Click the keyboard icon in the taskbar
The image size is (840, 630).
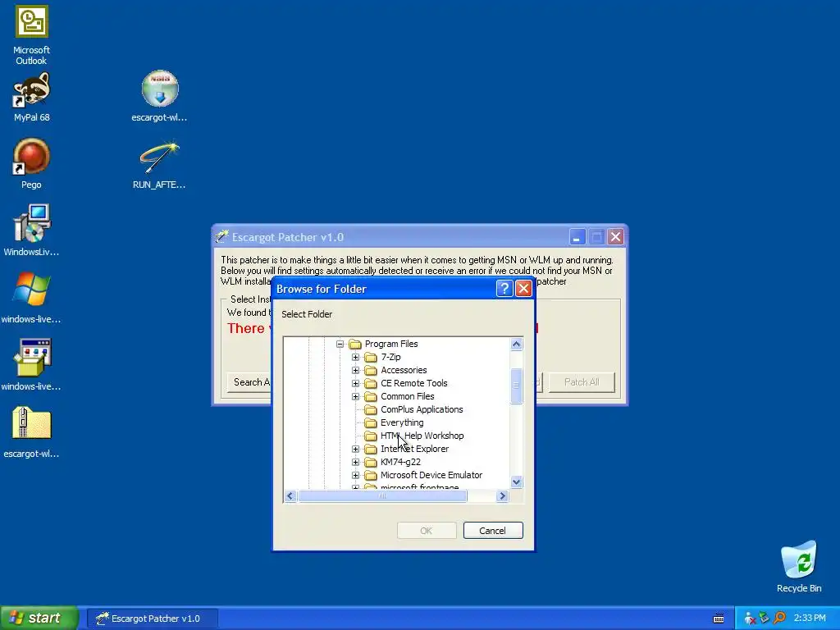(x=719, y=619)
